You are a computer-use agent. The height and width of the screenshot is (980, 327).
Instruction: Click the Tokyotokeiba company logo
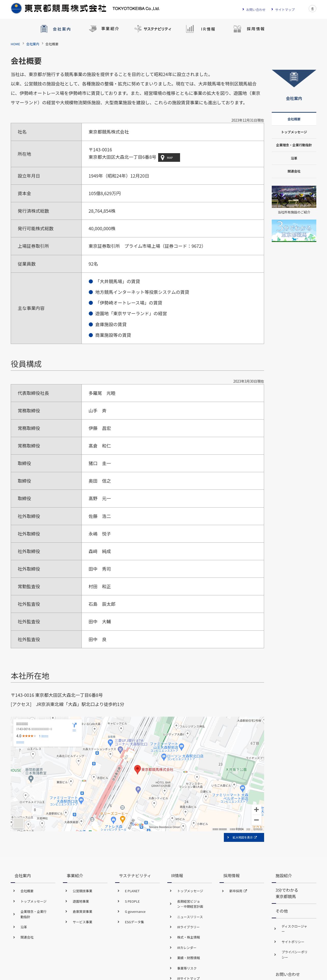pyautogui.click(x=85, y=8)
